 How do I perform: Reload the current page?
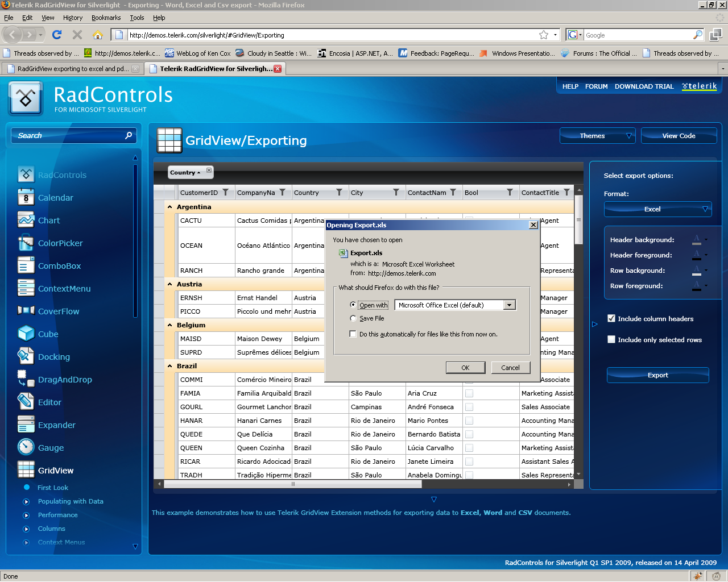tap(57, 35)
